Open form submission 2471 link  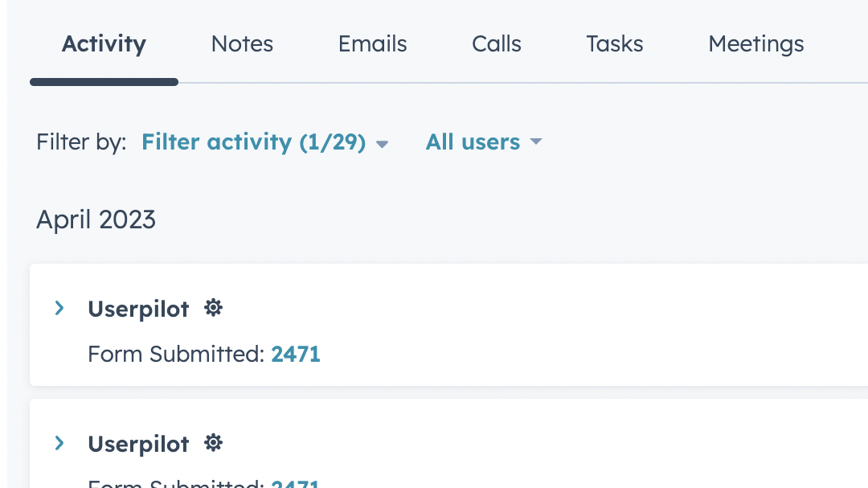pyautogui.click(x=296, y=354)
